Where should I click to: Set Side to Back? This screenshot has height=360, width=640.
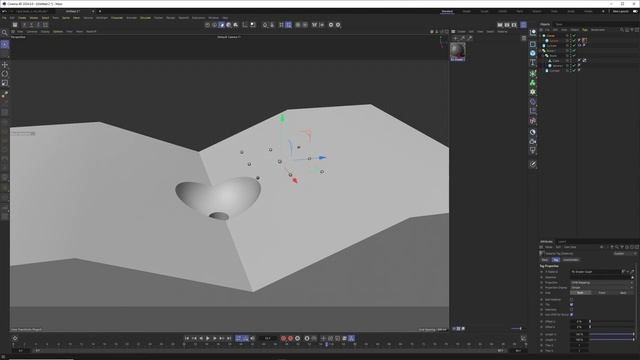click(623, 293)
